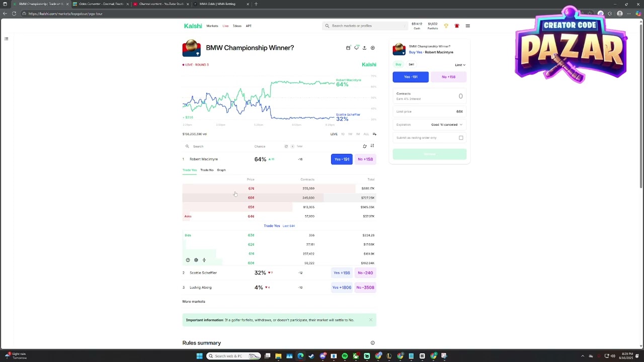Open the hamburger menu in Kalshi header

tap(467, 26)
